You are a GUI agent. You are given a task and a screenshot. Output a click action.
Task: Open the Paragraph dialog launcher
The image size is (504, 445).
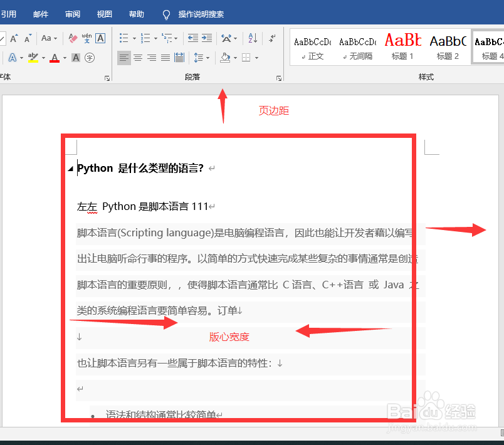tap(279, 78)
